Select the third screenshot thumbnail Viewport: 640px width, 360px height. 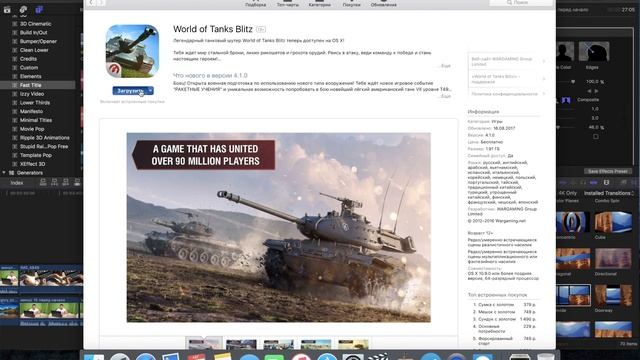[278, 344]
